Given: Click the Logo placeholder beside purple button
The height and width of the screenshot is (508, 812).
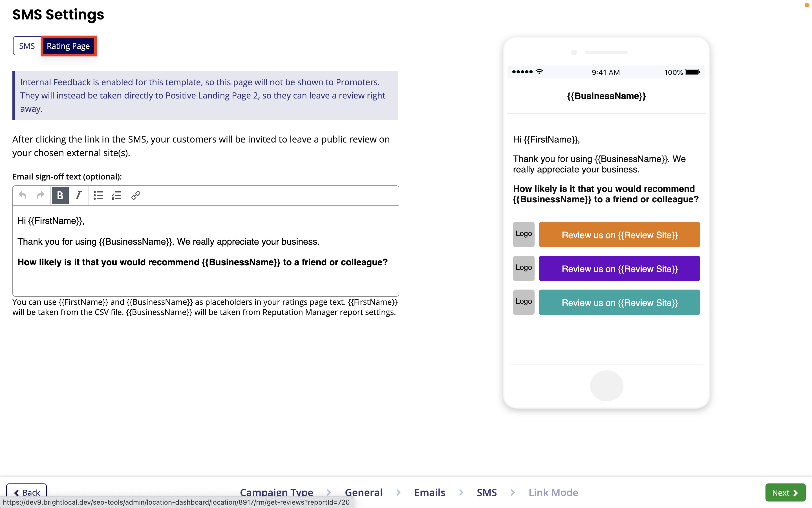Looking at the screenshot, I should [x=524, y=268].
